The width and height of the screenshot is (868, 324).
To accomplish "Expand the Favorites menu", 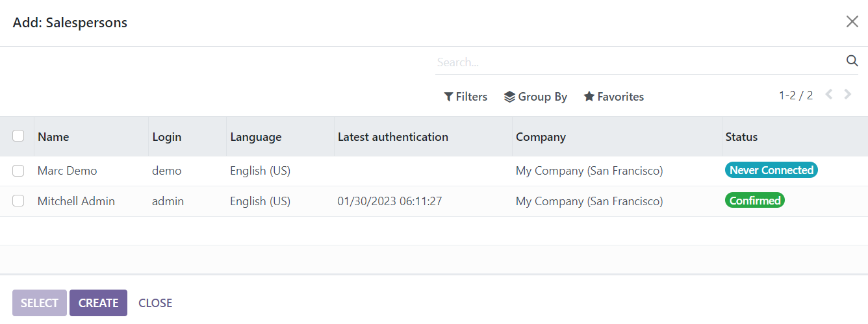I will pos(613,97).
